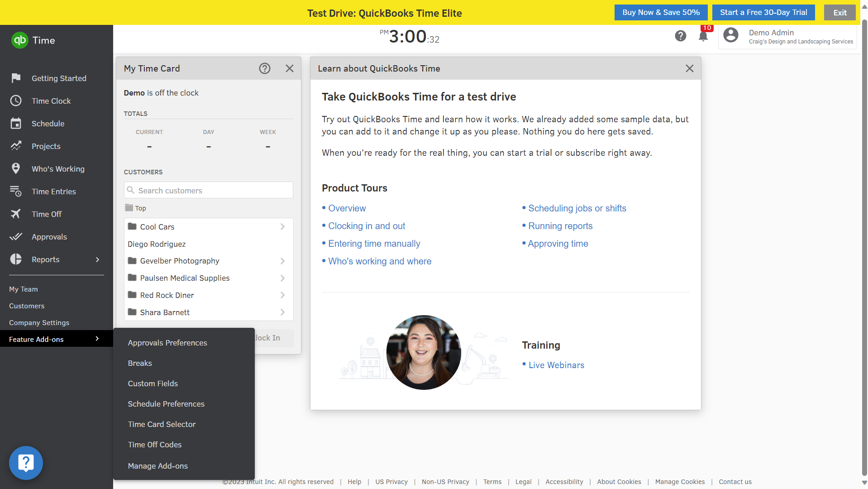Click the Red Rock Diner folder icon
This screenshot has width=868, height=489.
(132, 295)
